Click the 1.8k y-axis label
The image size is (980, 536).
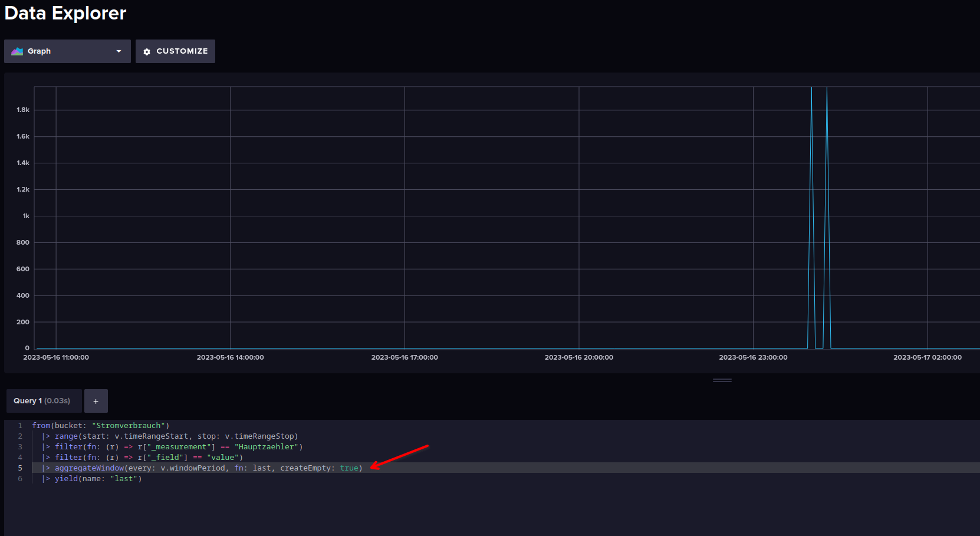coord(23,110)
